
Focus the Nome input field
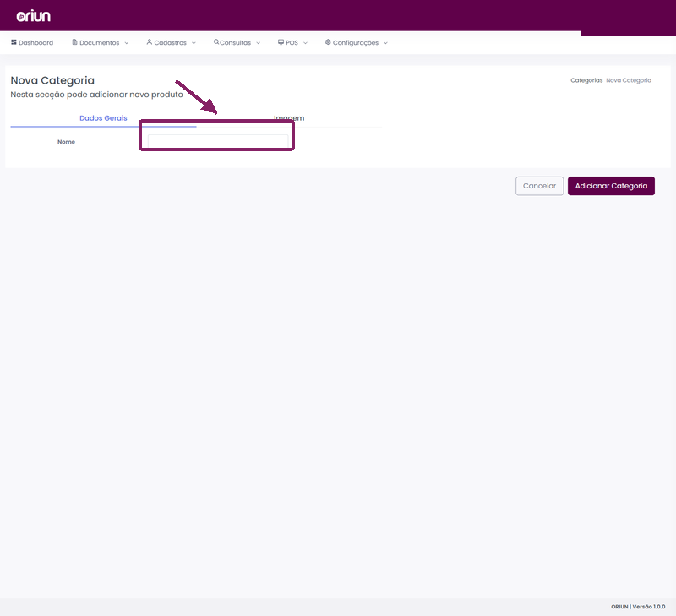[218, 141]
